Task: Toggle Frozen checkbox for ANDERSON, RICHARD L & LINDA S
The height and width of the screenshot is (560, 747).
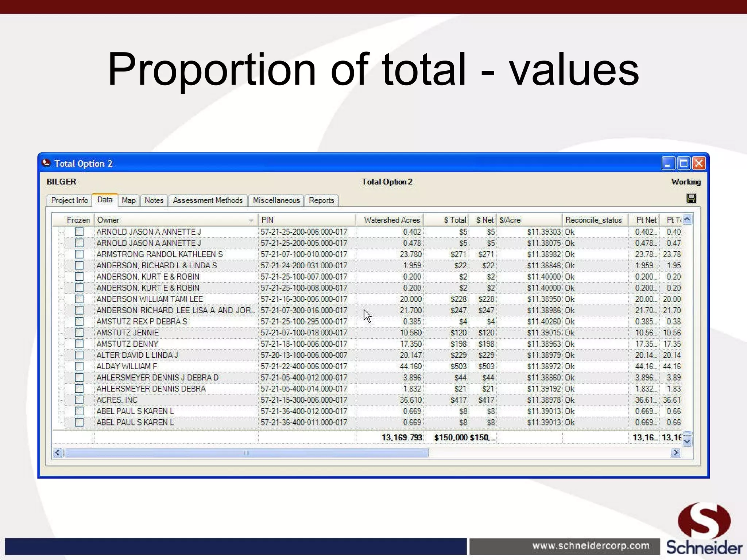Action: pyautogui.click(x=79, y=265)
